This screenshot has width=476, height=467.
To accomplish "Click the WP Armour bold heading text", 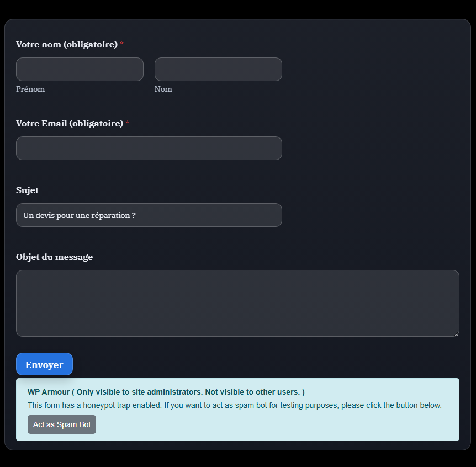I will (166, 392).
